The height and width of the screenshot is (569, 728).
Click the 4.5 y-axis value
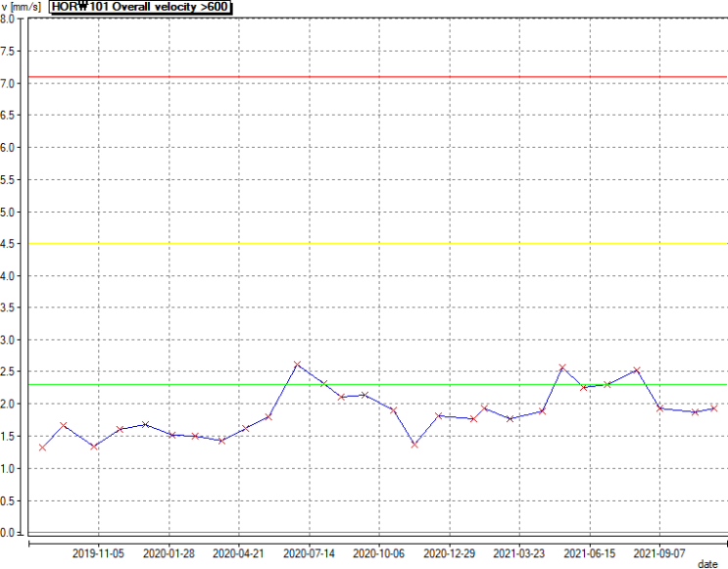point(8,244)
